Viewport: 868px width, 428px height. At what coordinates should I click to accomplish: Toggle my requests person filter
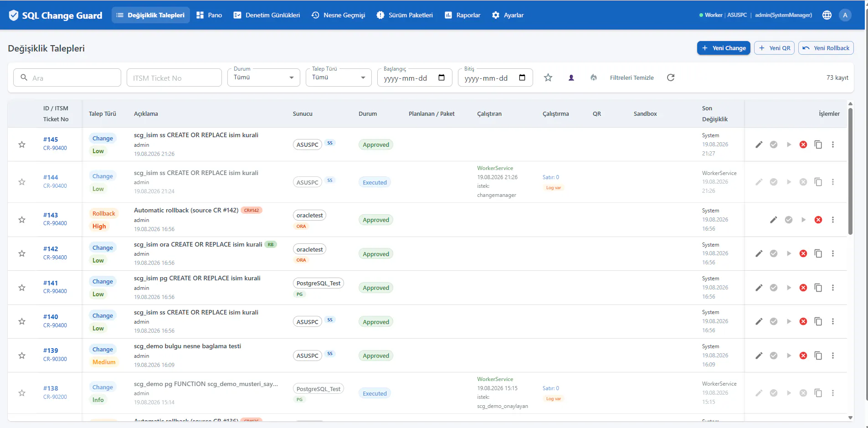(x=571, y=77)
